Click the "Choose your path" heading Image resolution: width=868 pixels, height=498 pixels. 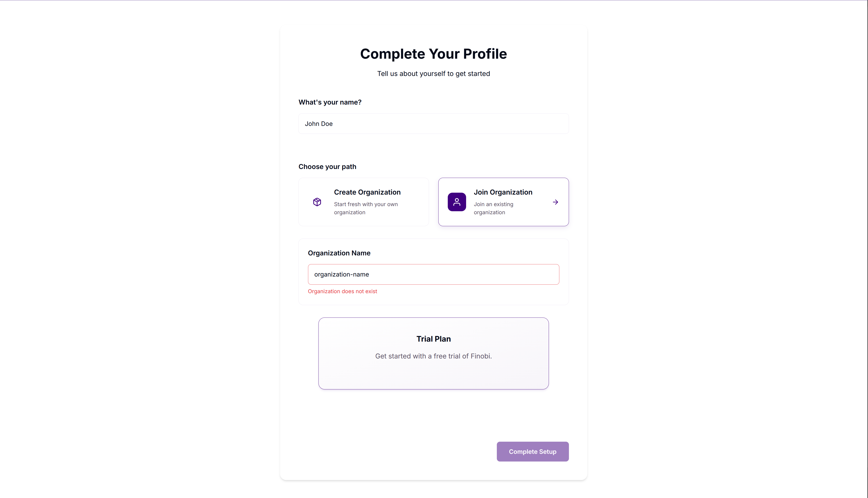click(327, 167)
